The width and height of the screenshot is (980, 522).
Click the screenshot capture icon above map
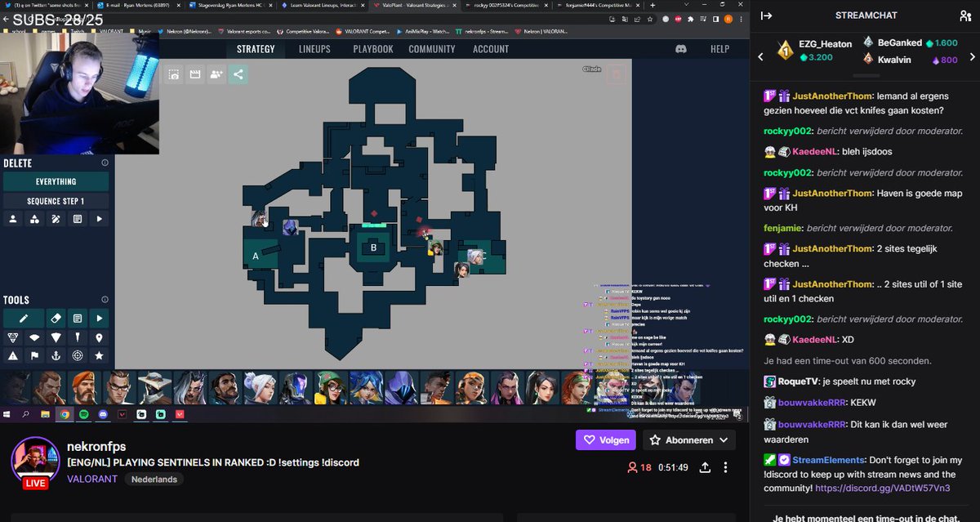[174, 74]
